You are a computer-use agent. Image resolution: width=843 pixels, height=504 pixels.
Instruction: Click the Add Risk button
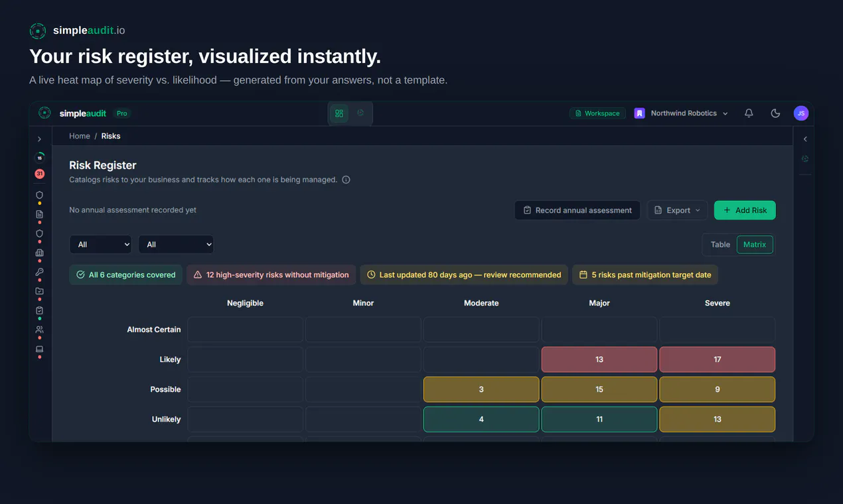tap(745, 210)
